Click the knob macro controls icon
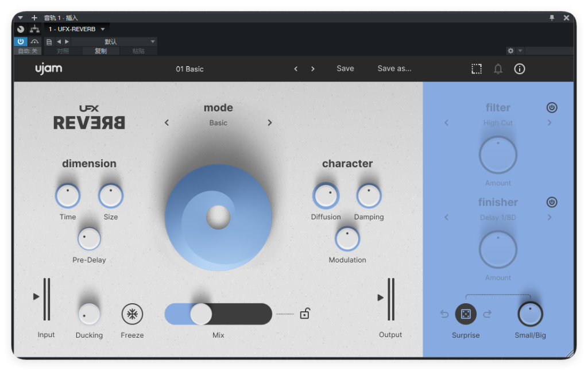The width and height of the screenshot is (588, 371). [21, 29]
